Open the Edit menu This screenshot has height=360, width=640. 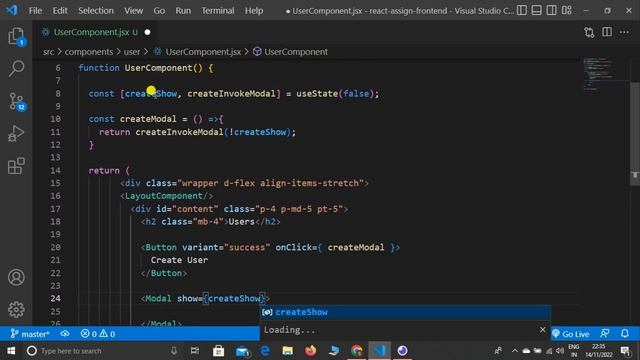60,11
